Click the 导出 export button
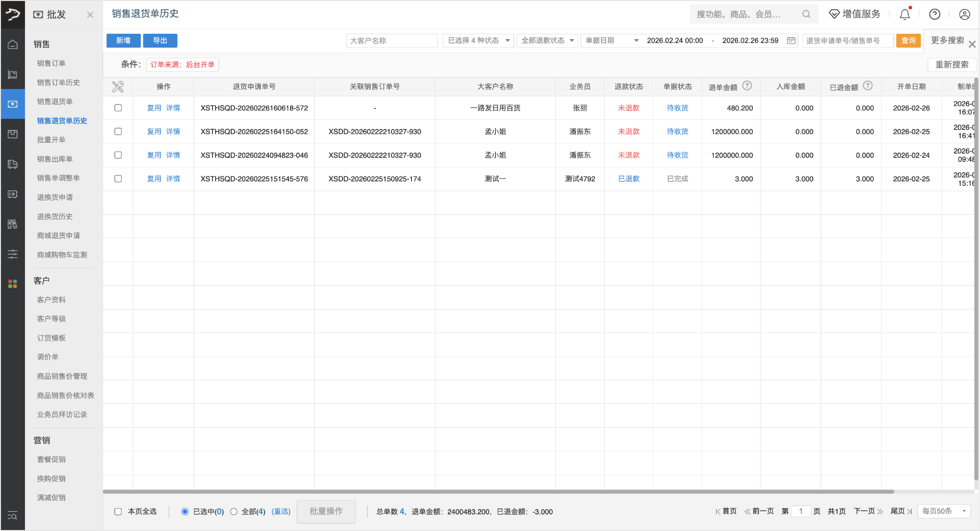980x531 pixels. coord(160,41)
